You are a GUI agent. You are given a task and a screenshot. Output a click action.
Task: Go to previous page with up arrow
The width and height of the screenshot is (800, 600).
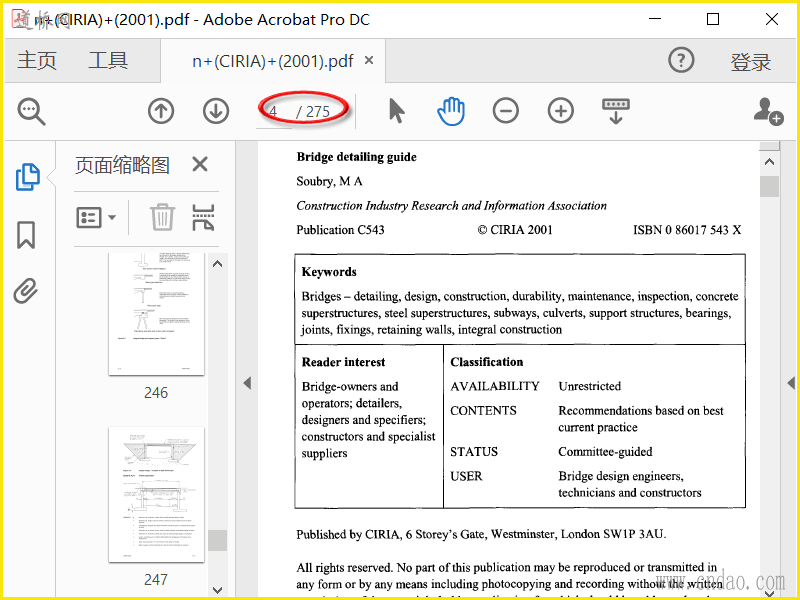pos(161,111)
